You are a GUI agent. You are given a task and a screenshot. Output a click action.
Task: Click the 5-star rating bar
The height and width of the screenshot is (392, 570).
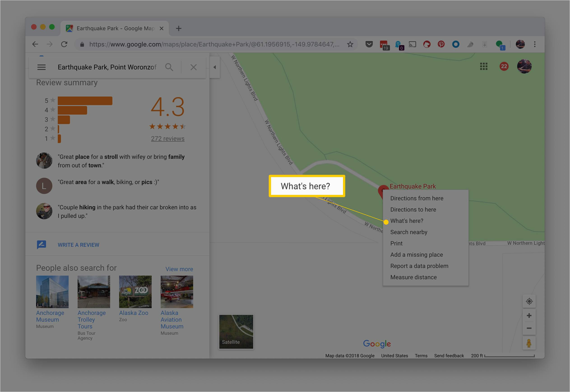pyautogui.click(x=85, y=101)
